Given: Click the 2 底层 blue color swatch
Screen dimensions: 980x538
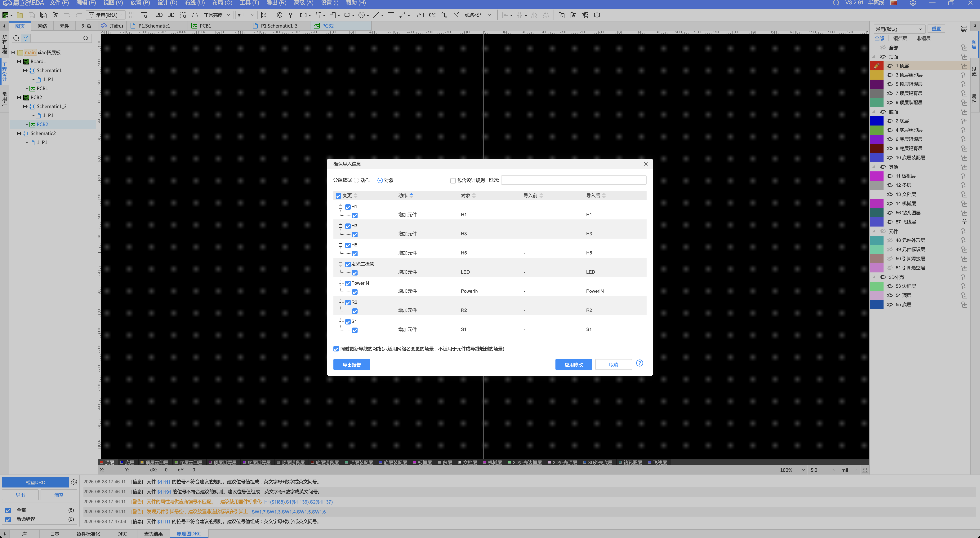Looking at the screenshot, I should click(x=876, y=121).
